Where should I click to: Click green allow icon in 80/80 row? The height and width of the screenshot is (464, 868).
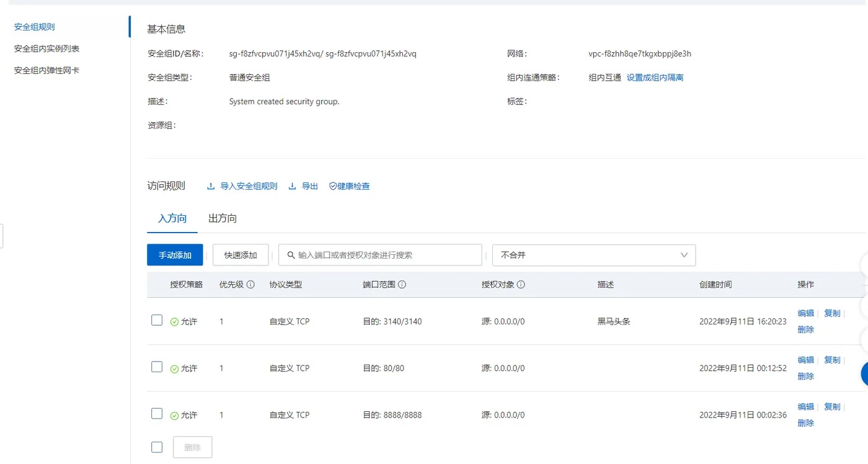[x=174, y=368]
